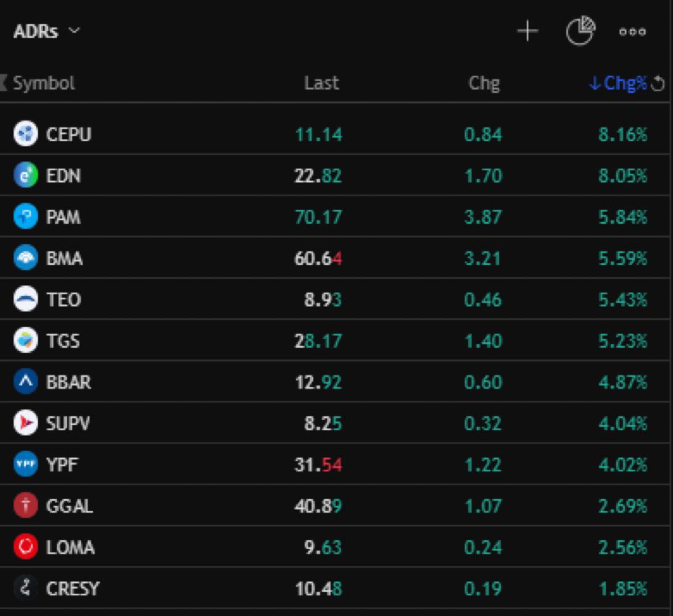The width and height of the screenshot is (673, 616).
Task: Click the 5.84% change value
Action: coord(623,217)
